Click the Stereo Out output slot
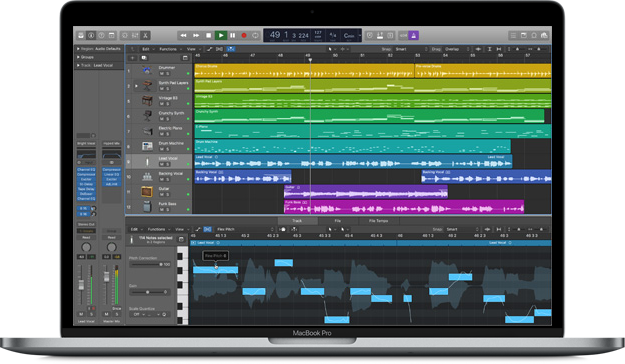The height and width of the screenshot is (364, 625). pos(86,224)
